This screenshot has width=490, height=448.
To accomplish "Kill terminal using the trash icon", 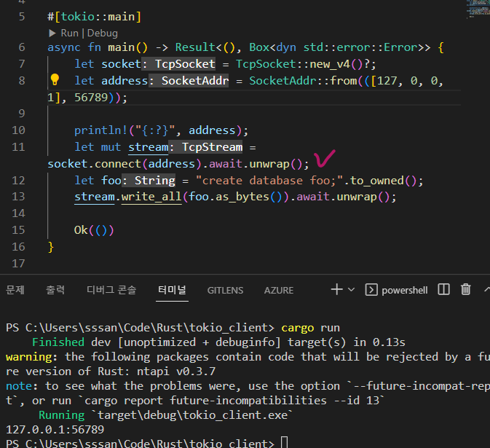I will [466, 289].
